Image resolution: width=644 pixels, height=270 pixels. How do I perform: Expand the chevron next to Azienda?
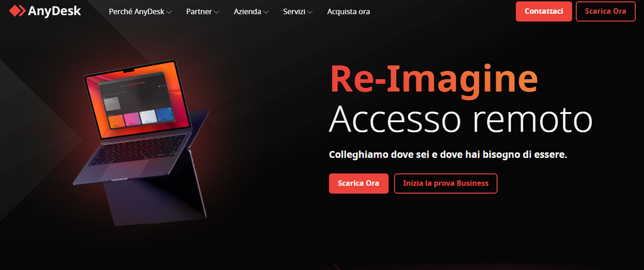click(x=266, y=13)
